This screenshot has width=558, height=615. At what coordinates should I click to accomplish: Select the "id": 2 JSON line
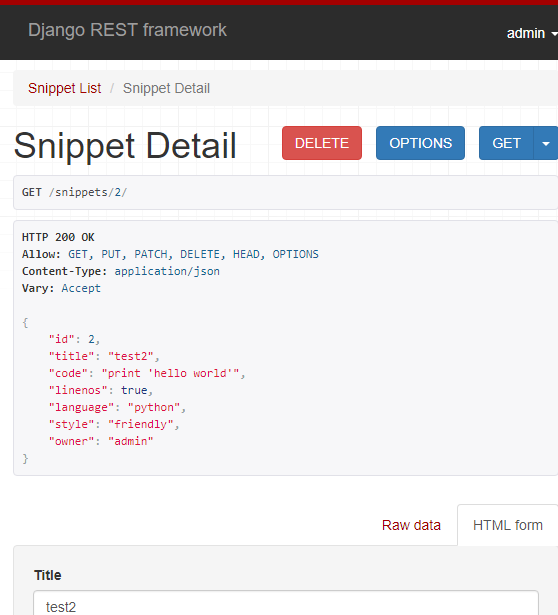tap(75, 339)
